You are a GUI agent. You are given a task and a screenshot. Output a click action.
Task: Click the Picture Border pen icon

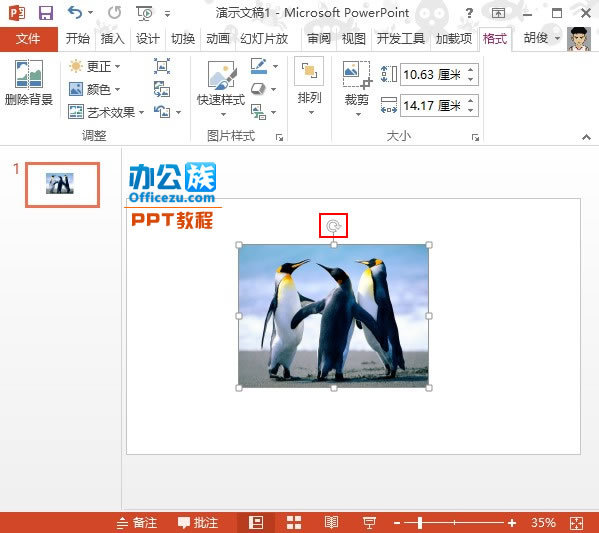(259, 66)
